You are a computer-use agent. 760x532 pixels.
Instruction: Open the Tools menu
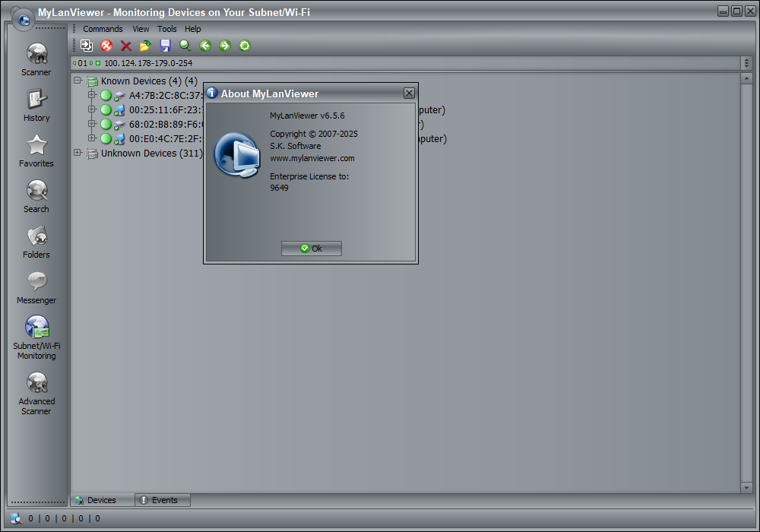coord(166,29)
